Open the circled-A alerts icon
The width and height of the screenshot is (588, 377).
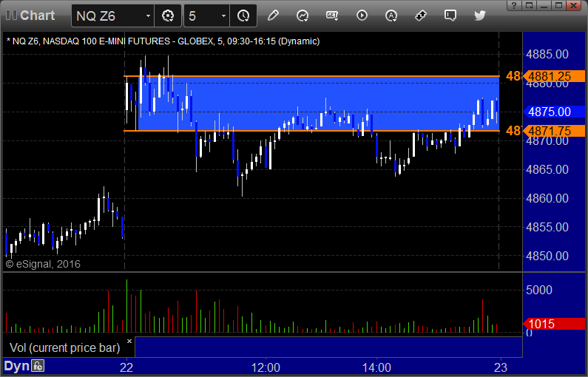pyautogui.click(x=391, y=16)
